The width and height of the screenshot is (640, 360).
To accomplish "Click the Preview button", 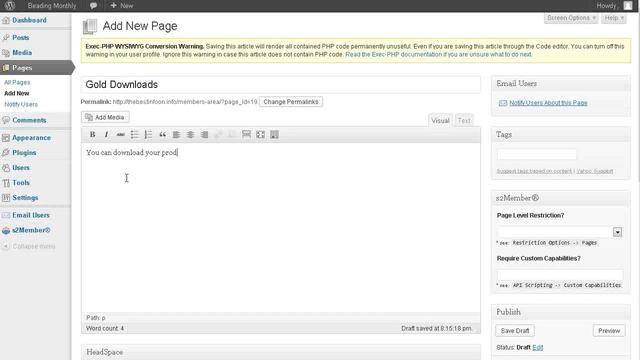I will (x=609, y=331).
